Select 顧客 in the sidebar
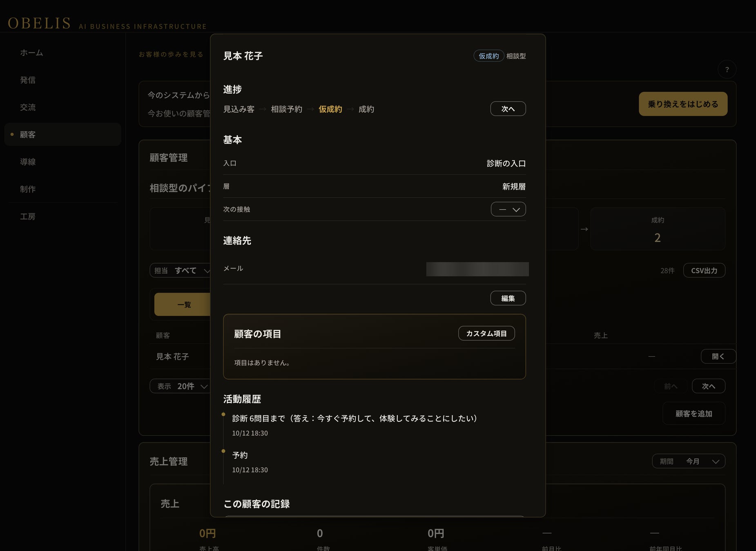The width and height of the screenshot is (756, 551). coord(62,134)
